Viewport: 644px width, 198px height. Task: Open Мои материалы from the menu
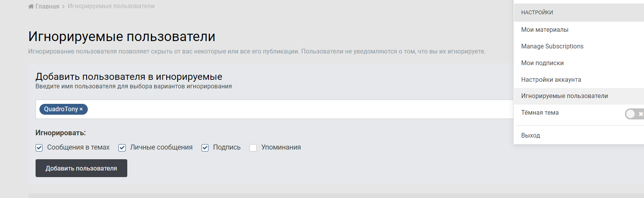point(545,30)
